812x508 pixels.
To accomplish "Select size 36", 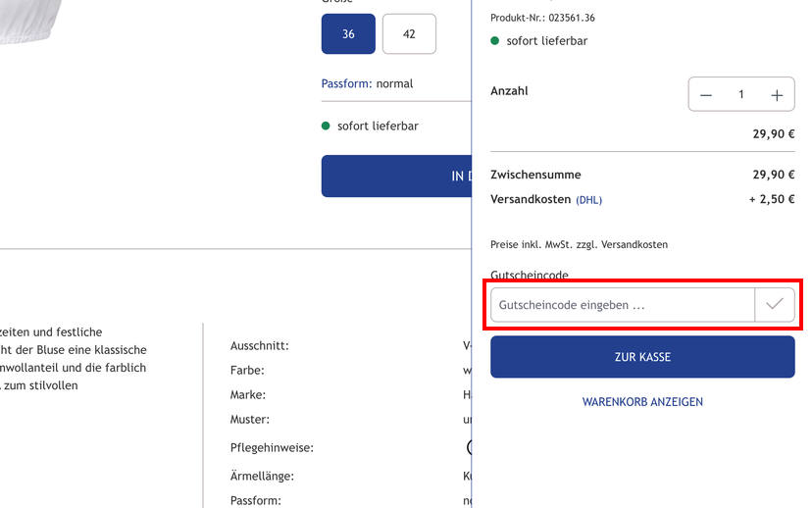I will click(x=348, y=34).
